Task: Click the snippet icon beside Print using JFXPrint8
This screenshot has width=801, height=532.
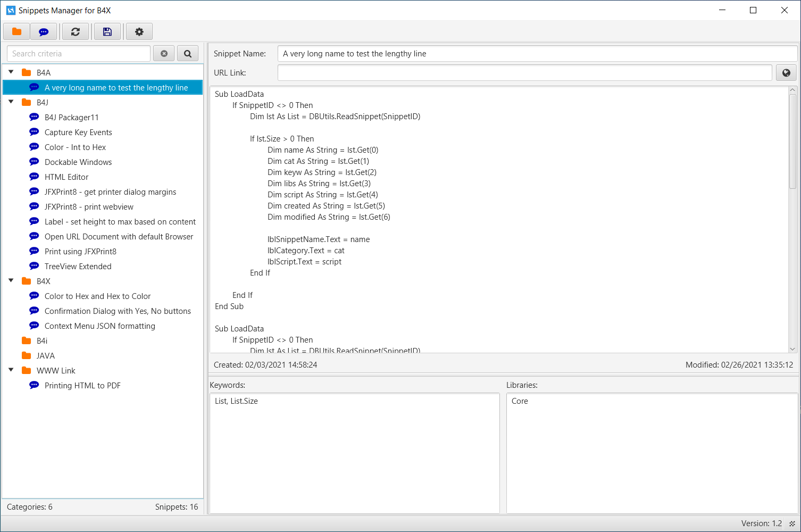Action: (34, 251)
